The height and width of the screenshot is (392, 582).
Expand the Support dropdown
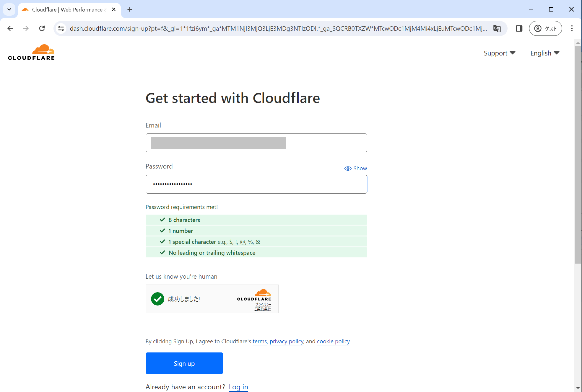click(x=499, y=53)
